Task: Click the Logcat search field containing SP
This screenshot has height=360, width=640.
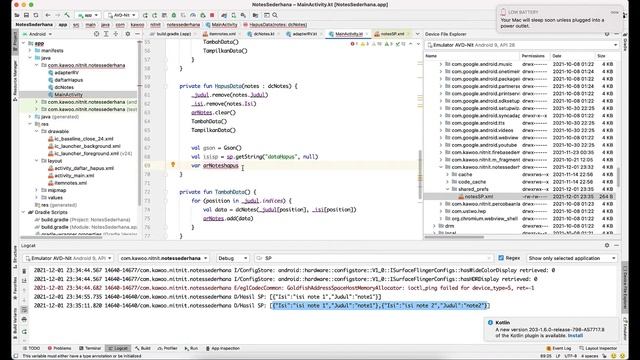Action: pos(373,258)
